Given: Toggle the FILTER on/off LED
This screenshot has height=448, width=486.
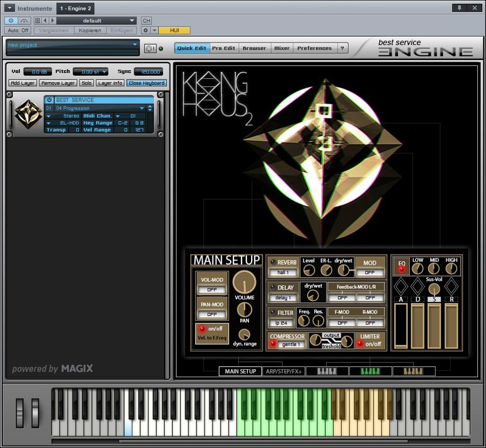Looking at the screenshot, I should (273, 312).
